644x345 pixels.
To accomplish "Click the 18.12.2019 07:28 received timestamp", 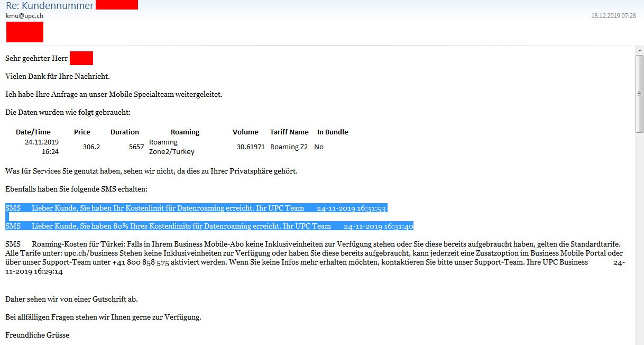I will coord(613,16).
